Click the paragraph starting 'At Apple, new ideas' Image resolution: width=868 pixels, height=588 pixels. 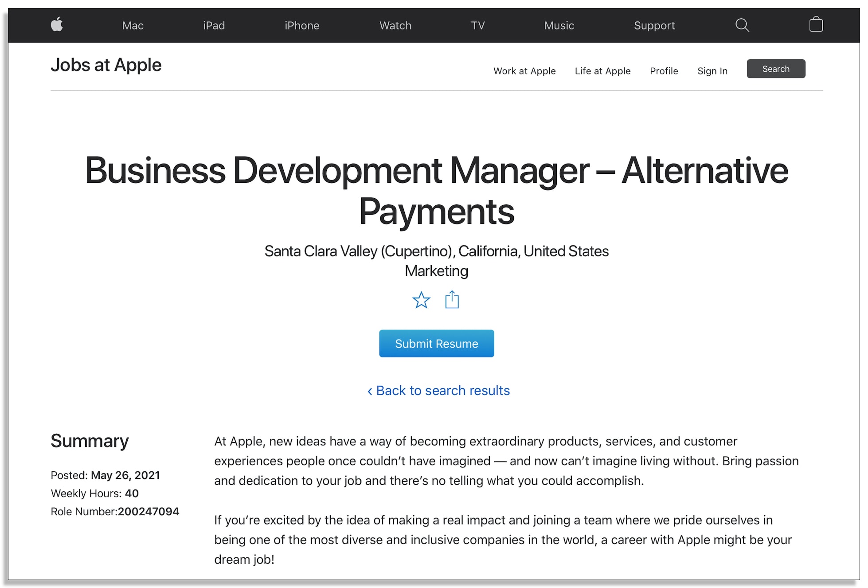pos(506,461)
